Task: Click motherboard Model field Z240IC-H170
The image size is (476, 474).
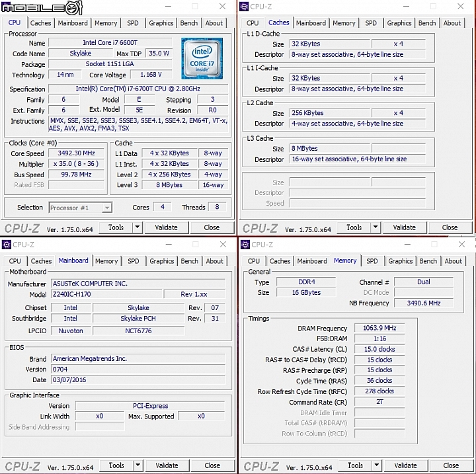Action: point(106,294)
